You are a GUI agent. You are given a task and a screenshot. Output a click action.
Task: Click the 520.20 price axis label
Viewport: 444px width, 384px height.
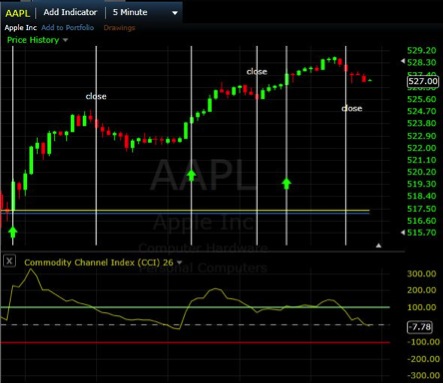(422, 172)
